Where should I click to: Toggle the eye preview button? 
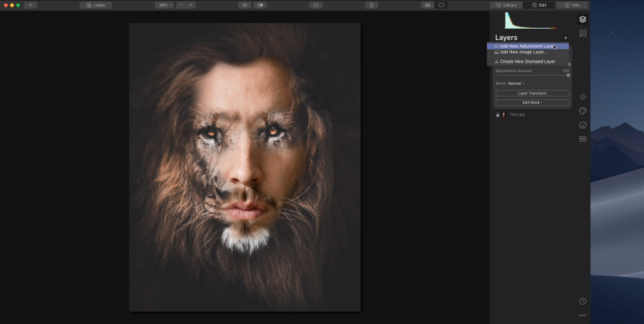click(x=244, y=5)
